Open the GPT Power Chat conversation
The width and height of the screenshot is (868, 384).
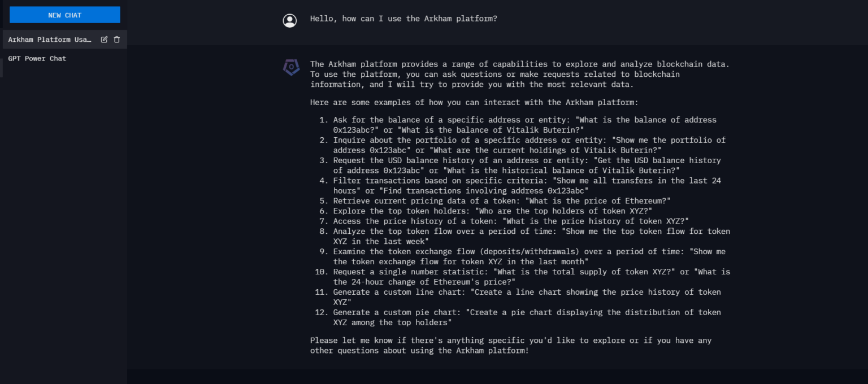[37, 58]
